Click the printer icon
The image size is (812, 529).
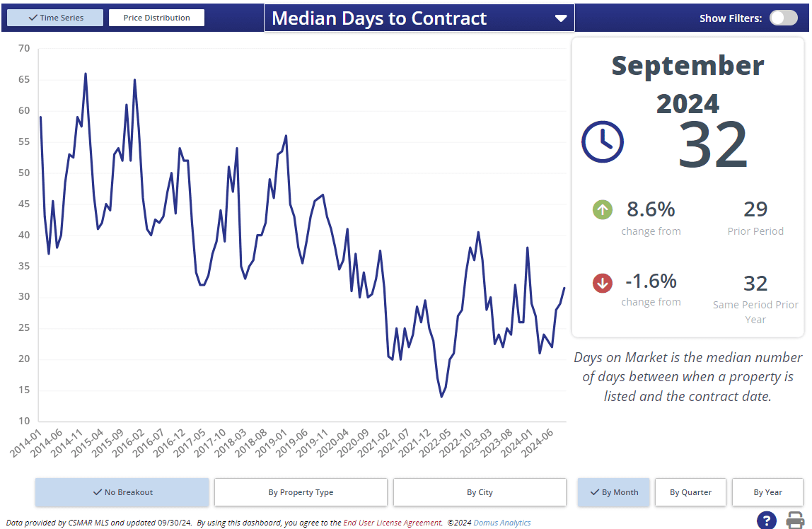795,520
